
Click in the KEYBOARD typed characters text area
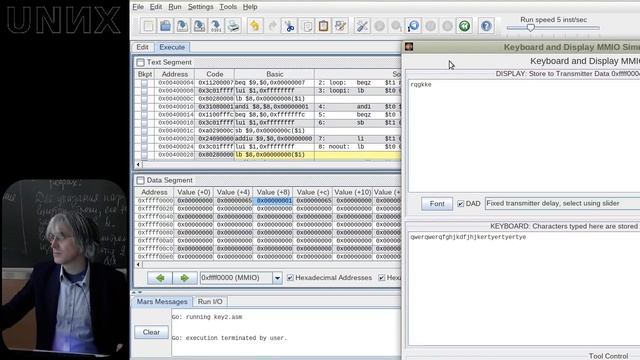(524, 289)
